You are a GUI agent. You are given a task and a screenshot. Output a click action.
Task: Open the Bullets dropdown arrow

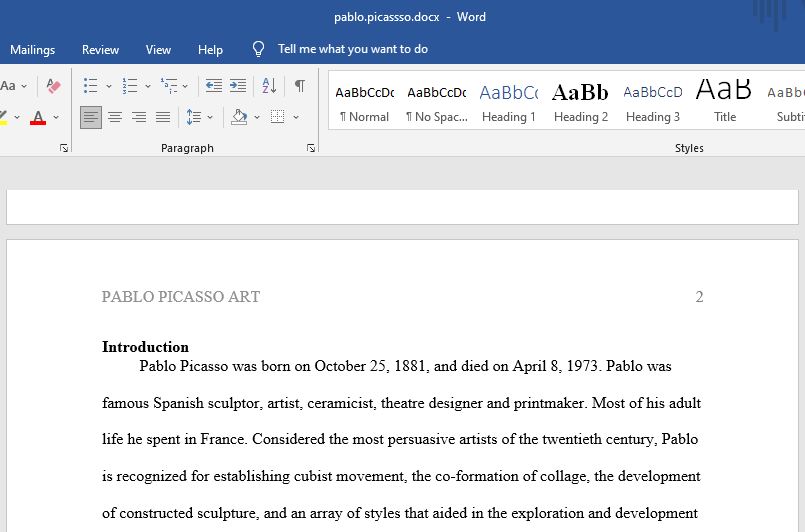(109, 86)
